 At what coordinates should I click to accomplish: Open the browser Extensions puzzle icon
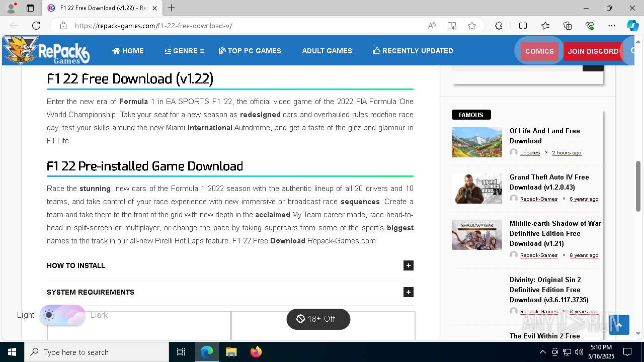(499, 26)
